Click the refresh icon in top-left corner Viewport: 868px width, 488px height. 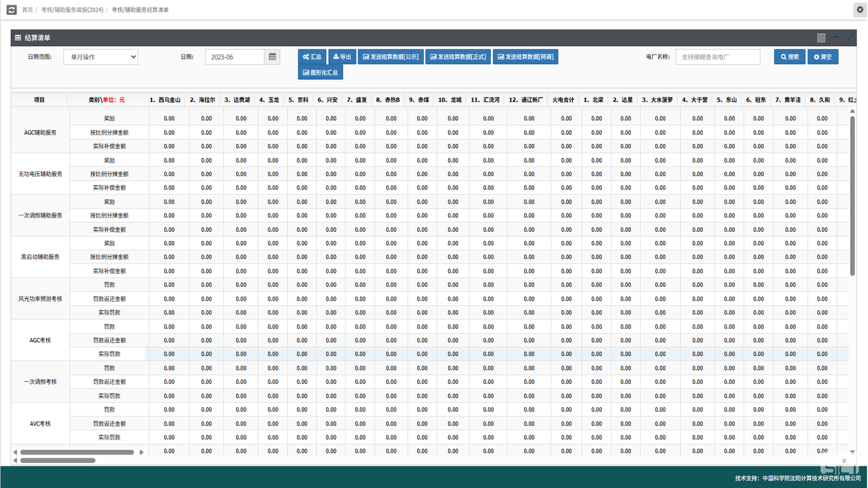click(x=12, y=9)
